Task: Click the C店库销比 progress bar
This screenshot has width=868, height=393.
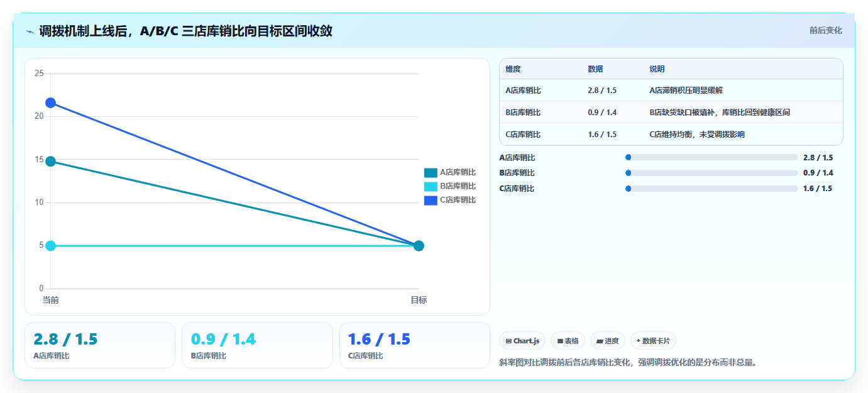Action: 711,189
